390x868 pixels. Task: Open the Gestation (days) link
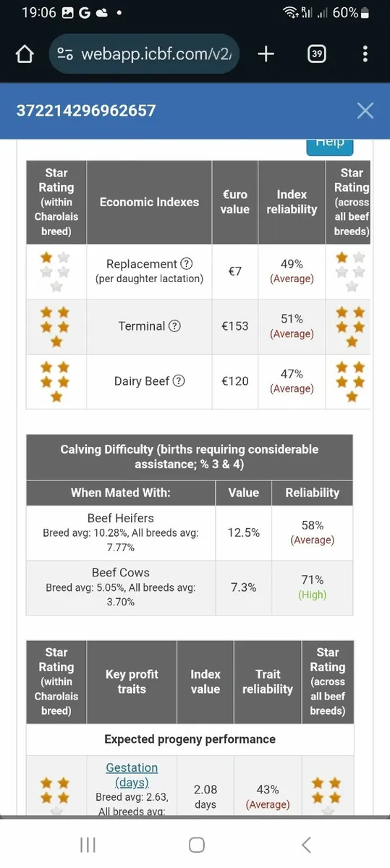pyautogui.click(x=132, y=775)
